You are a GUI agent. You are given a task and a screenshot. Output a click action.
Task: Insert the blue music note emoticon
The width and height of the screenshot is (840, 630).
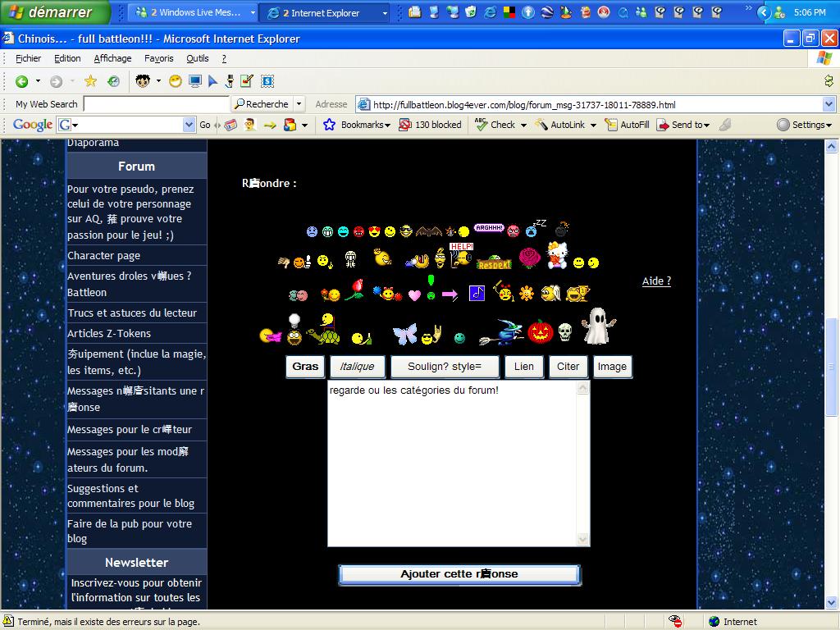[x=477, y=293]
